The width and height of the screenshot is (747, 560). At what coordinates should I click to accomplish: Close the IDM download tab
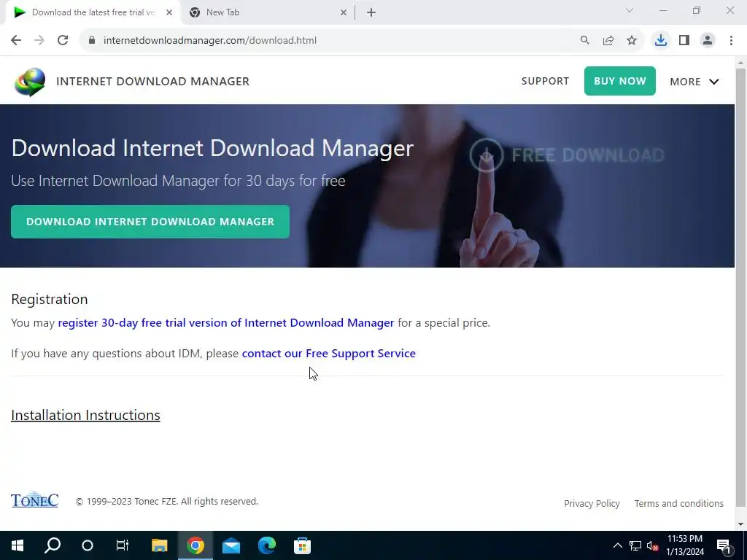click(x=169, y=13)
